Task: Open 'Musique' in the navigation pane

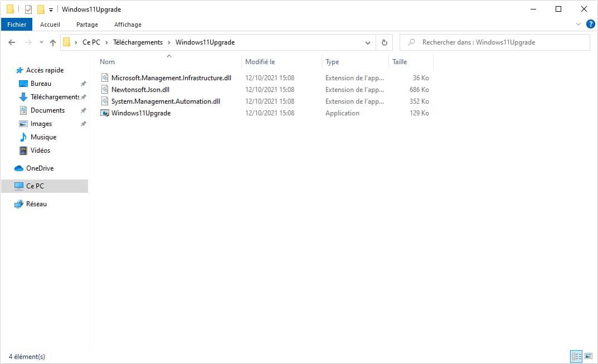Action: click(x=43, y=137)
